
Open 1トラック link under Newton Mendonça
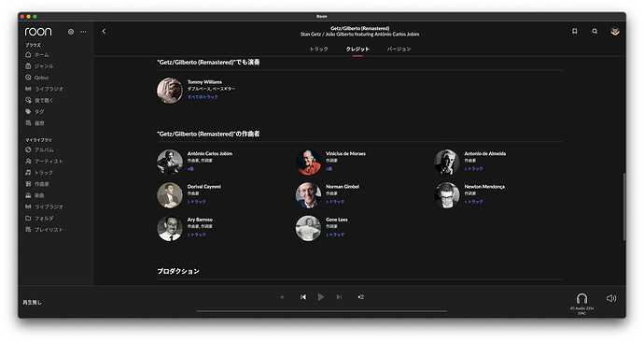(x=473, y=202)
